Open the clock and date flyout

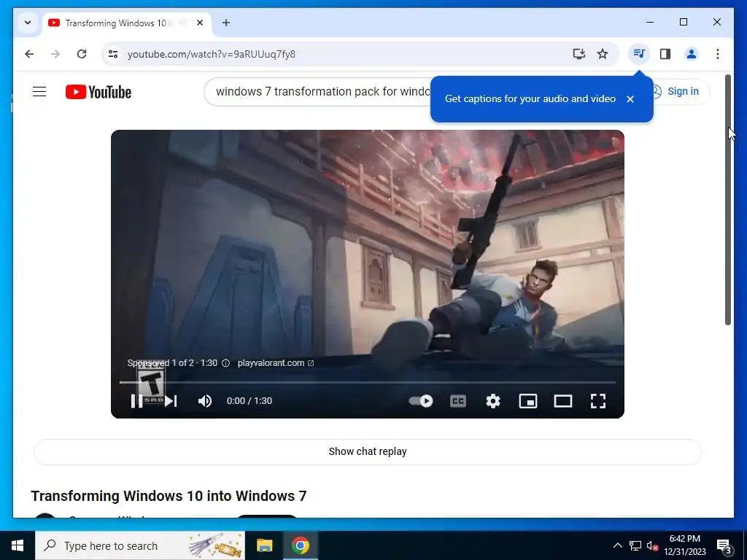pos(685,545)
